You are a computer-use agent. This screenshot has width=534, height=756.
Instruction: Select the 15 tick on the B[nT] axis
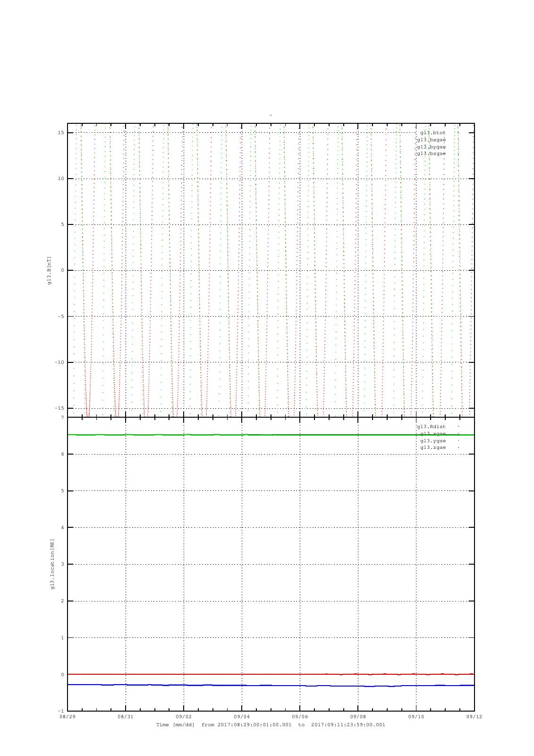click(61, 133)
